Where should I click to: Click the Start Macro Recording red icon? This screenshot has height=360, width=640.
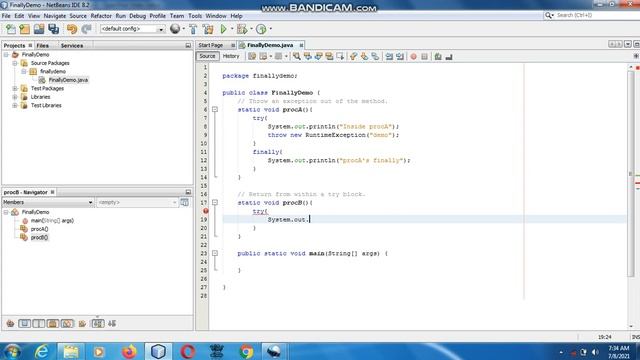point(413,57)
